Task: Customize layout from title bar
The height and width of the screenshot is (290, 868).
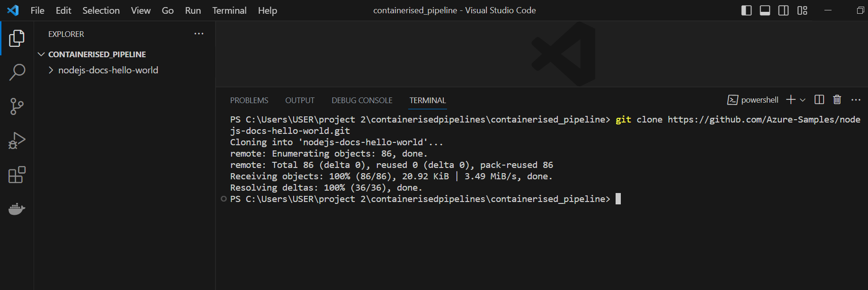Action: (802, 10)
